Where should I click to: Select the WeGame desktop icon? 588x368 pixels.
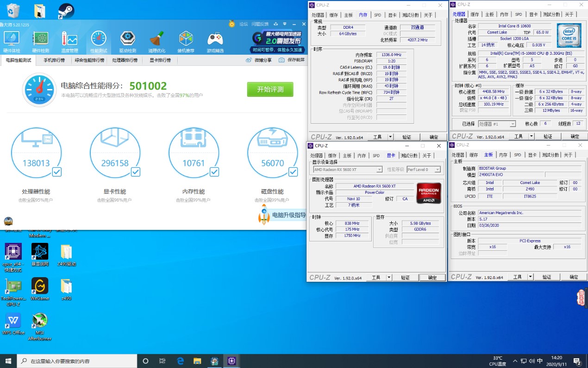point(40,289)
